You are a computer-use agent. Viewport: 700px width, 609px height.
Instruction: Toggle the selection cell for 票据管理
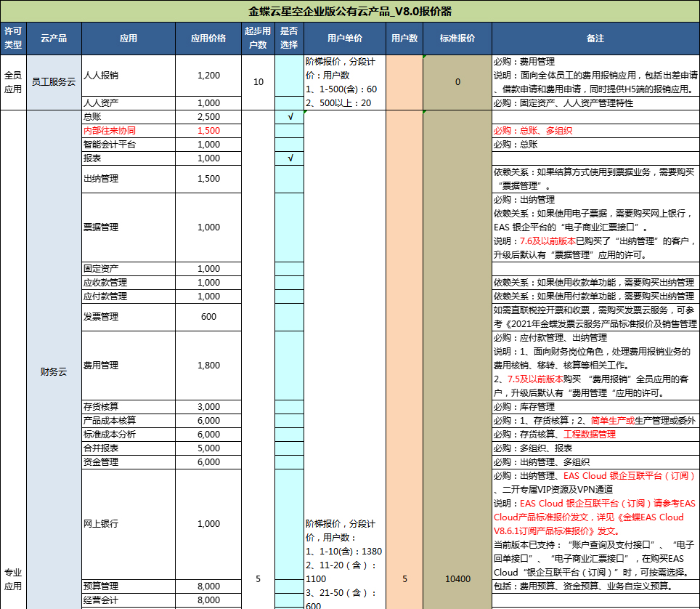tap(289, 227)
